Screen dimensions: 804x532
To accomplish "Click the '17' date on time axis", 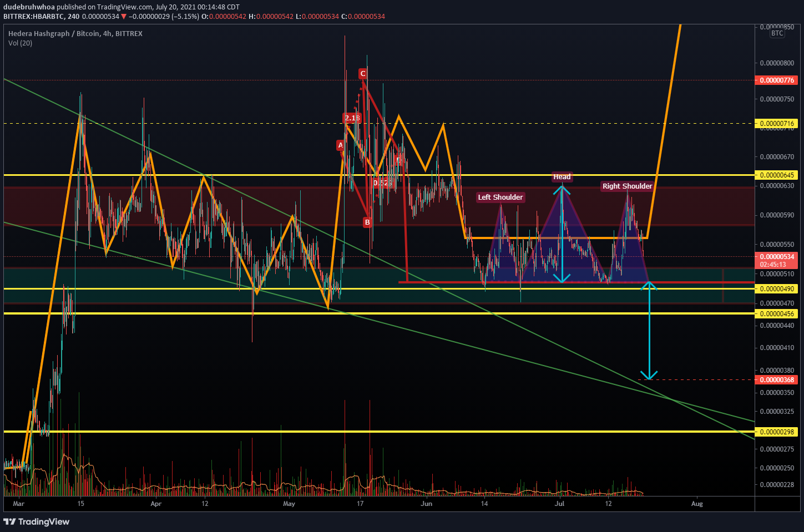I will click(360, 504).
